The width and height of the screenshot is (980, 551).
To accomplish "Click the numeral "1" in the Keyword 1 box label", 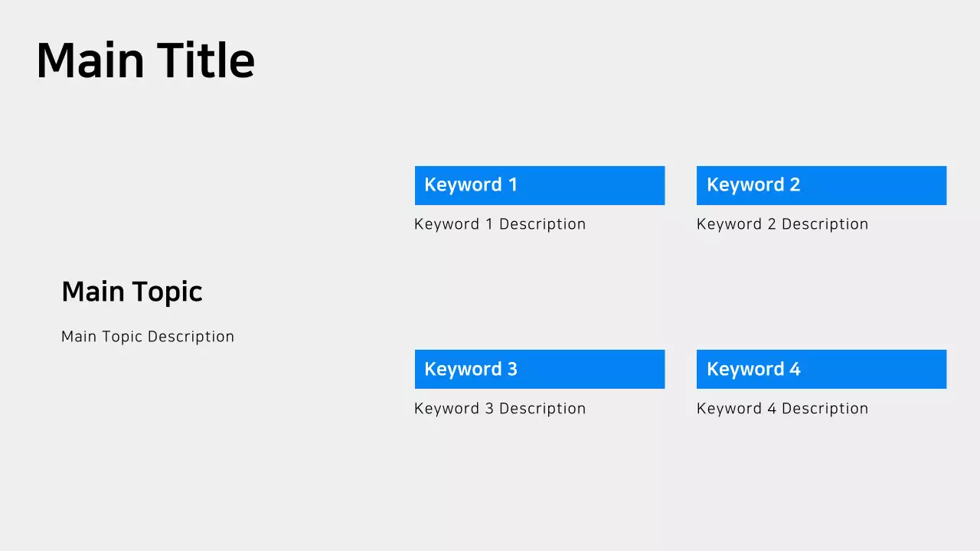I will pyautogui.click(x=512, y=184).
